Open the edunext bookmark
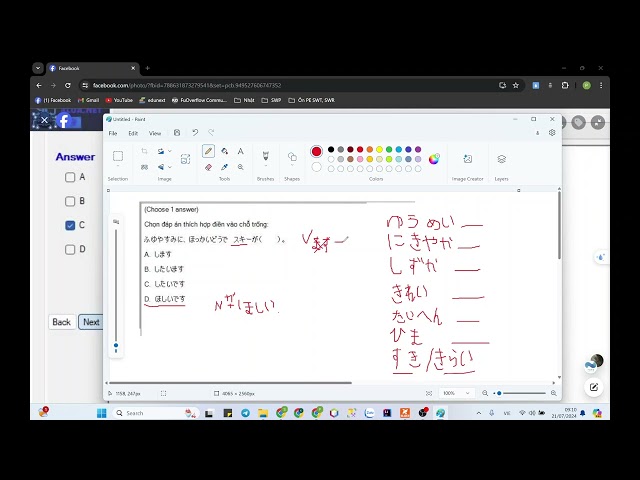Image resolution: width=640 pixels, height=480 pixels. (152, 100)
